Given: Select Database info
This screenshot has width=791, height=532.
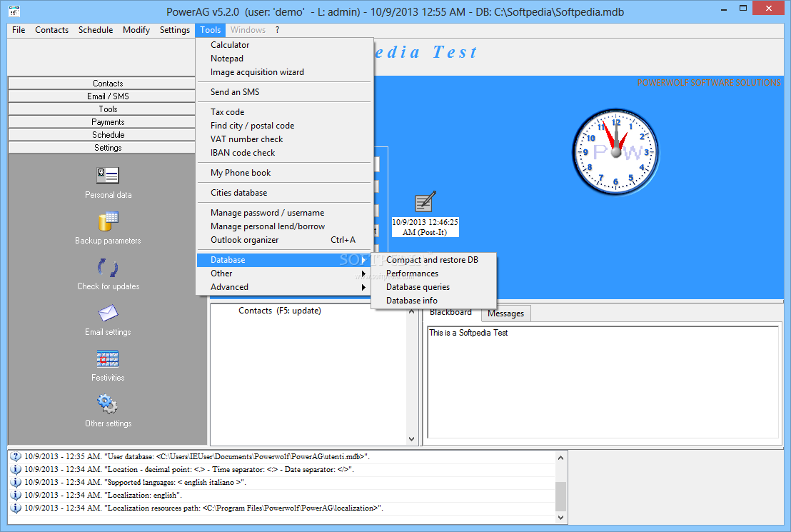Looking at the screenshot, I should [x=434, y=301].
